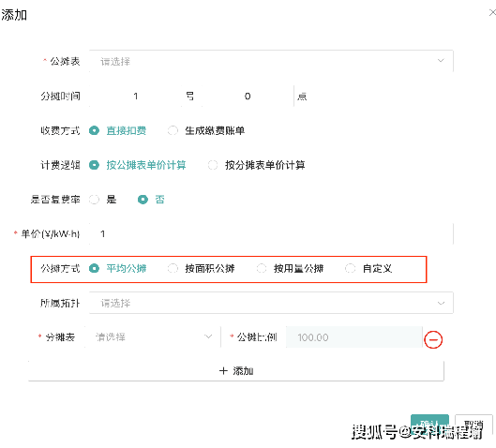Click the 分摊时间 day number field
Image resolution: width=496 pixels, height=448 pixels.
135,97
